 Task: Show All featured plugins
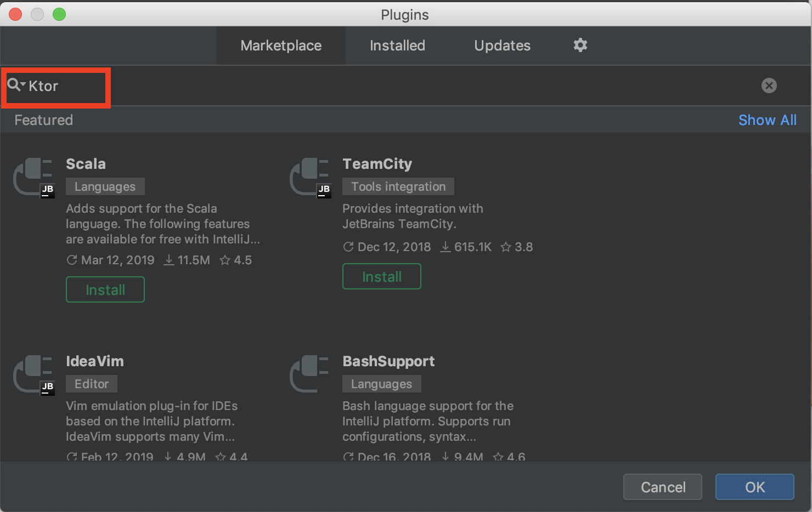(x=767, y=120)
